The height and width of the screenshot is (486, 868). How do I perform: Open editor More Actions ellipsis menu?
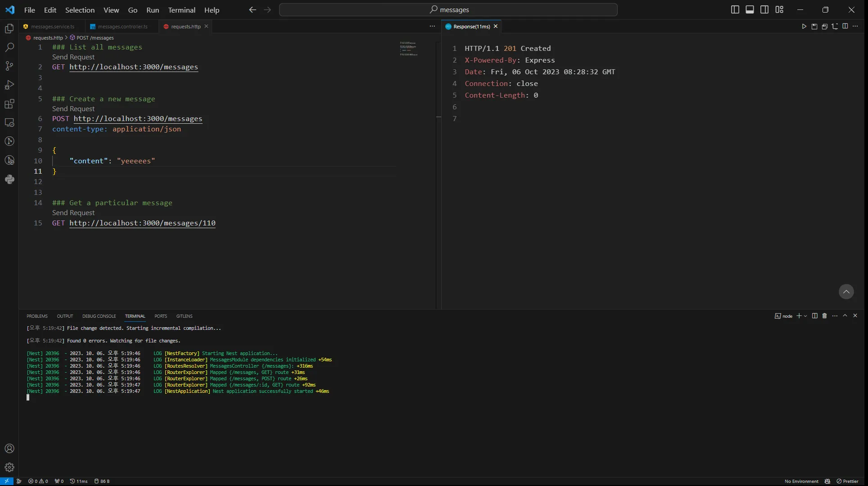(x=432, y=27)
